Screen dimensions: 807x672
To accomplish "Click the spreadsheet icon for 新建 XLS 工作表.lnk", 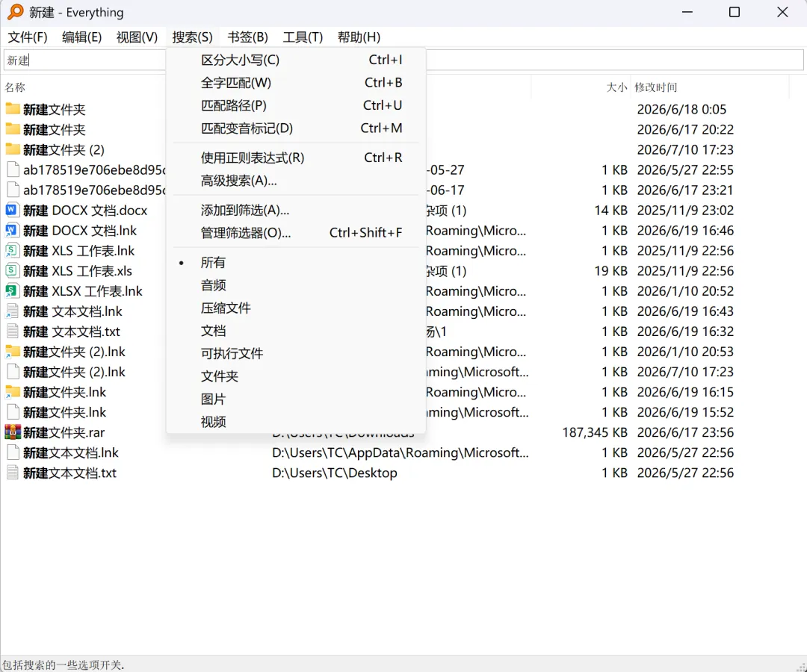I will click(x=13, y=250).
